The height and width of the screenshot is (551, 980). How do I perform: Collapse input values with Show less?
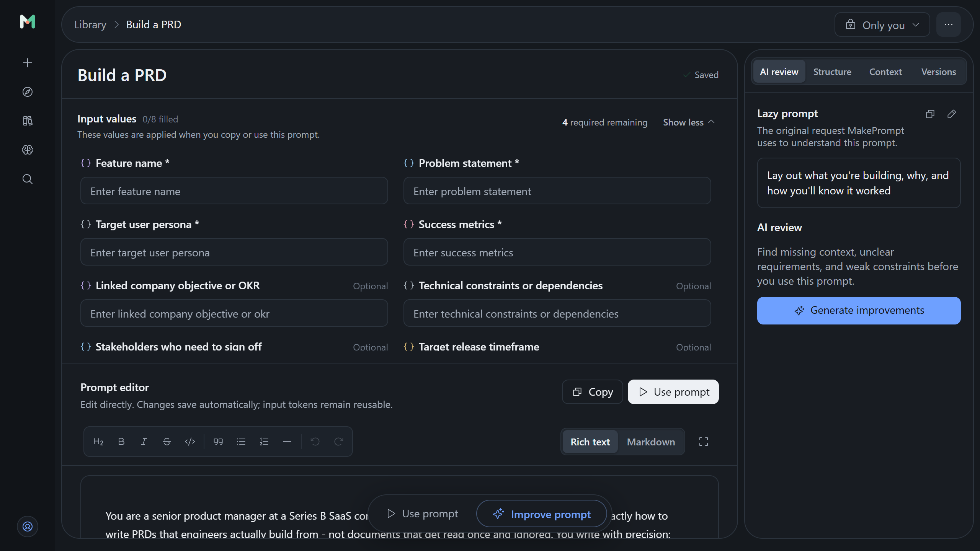pyautogui.click(x=689, y=122)
